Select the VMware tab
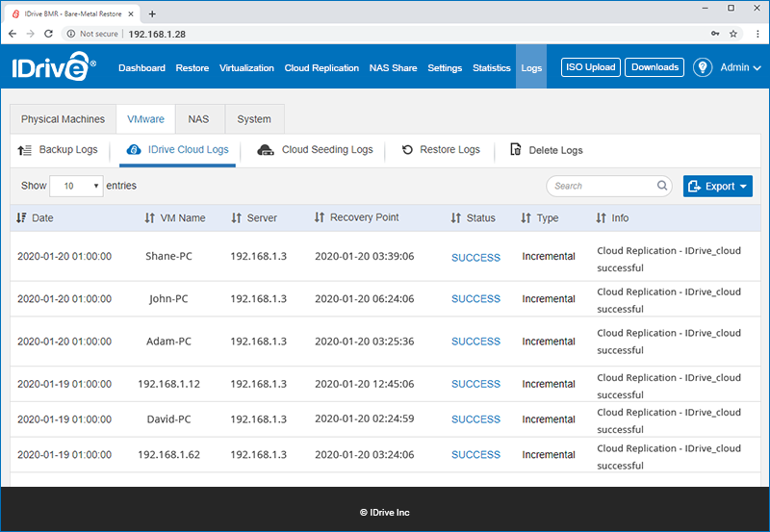Image resolution: width=770 pixels, height=532 pixels. click(x=146, y=119)
